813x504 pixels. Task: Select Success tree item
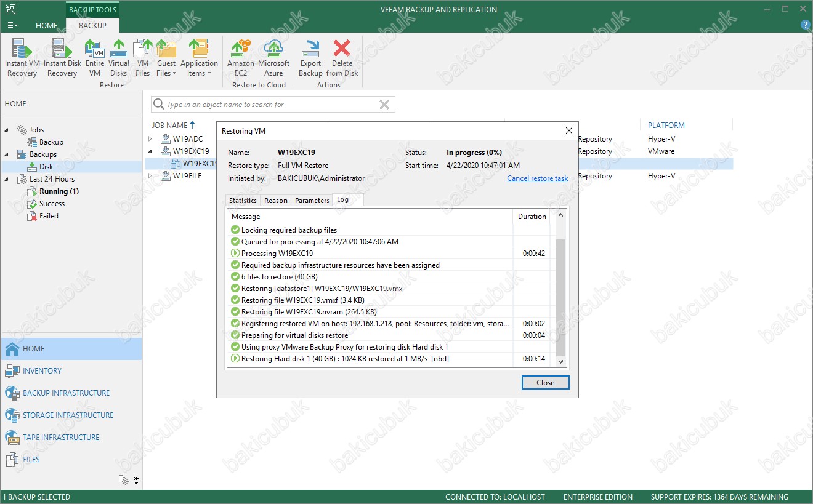tap(52, 204)
